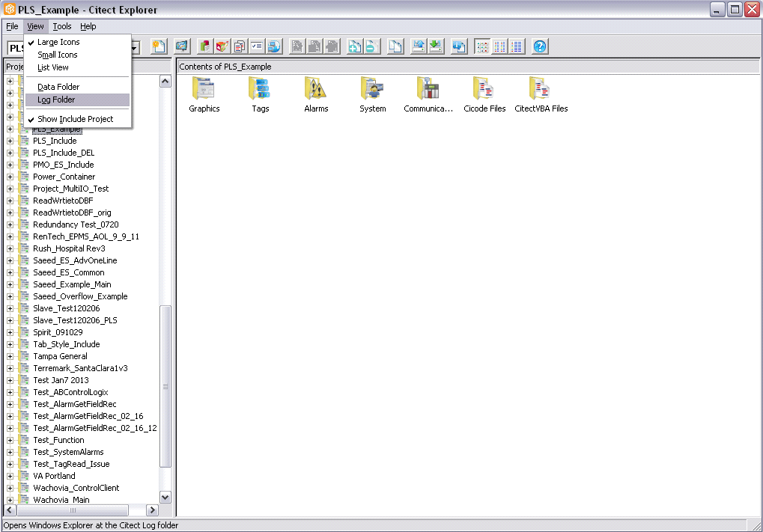Screen dimensions: 763x532
Task: Select the Terremark_SantaClara1v3 project
Action: (x=80, y=368)
